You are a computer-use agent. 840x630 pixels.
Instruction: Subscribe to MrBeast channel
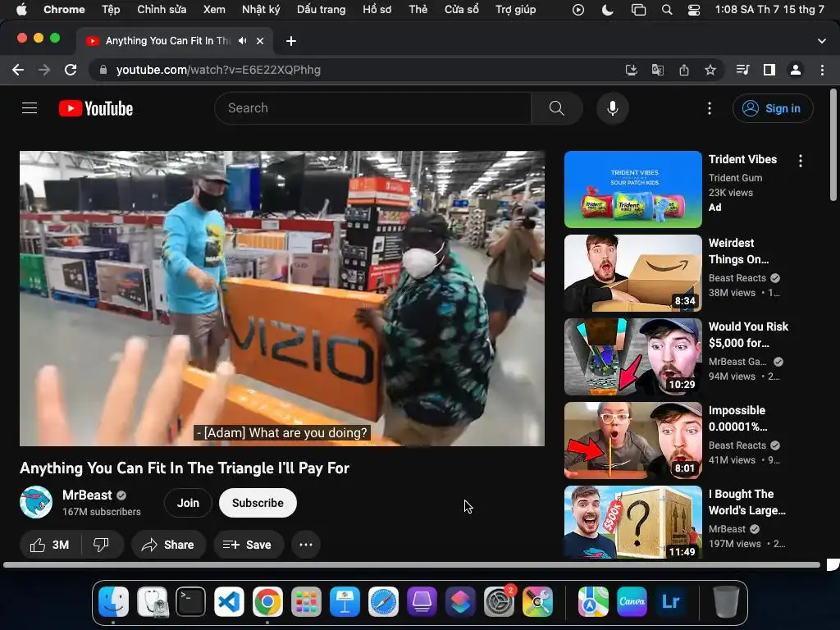pos(258,503)
